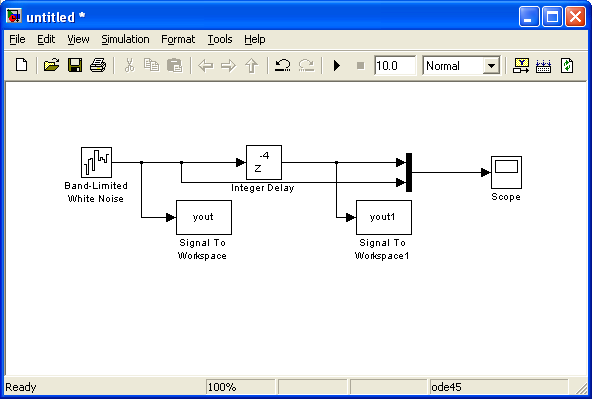Open a model with folder icon
The height and width of the screenshot is (399, 592).
[51, 65]
